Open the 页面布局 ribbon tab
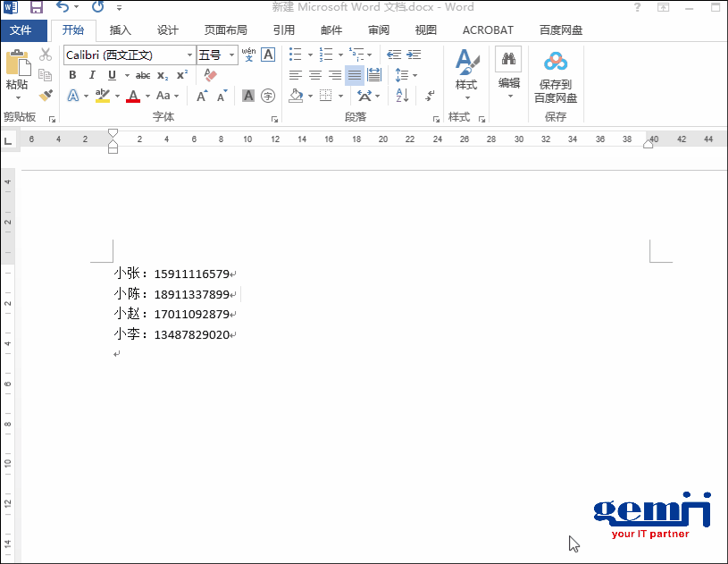The height and width of the screenshot is (564, 728). [x=225, y=30]
